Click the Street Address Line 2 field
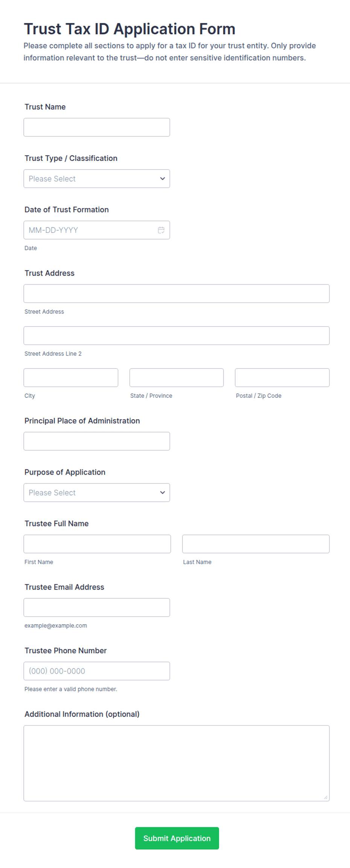350x868 pixels. [177, 336]
